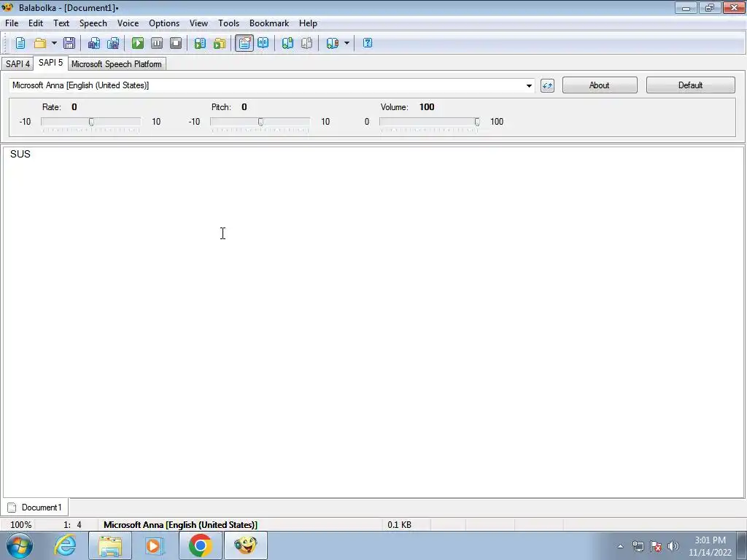Read clipboard aloud icon with folder
Viewport: 747px width, 560px height.
coord(220,43)
